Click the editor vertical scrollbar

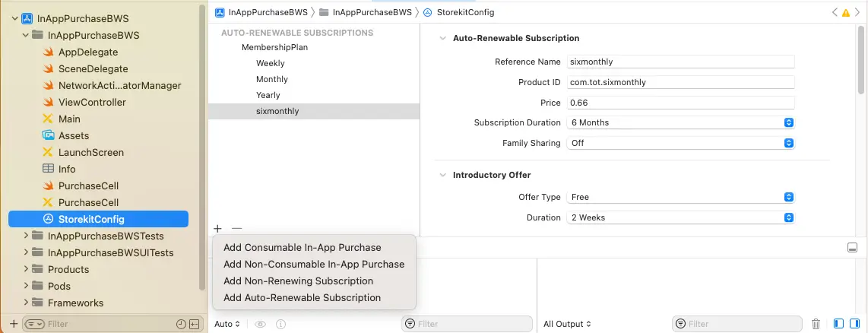[862, 60]
